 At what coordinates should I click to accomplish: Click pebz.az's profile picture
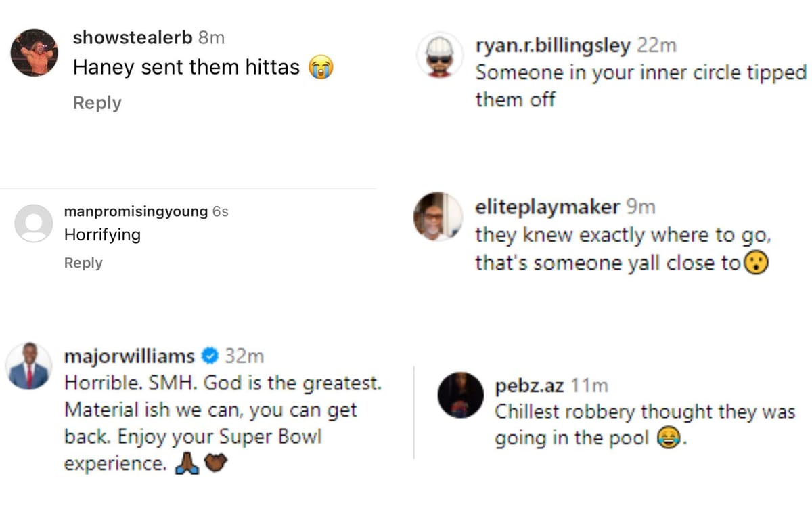pyautogui.click(x=460, y=395)
